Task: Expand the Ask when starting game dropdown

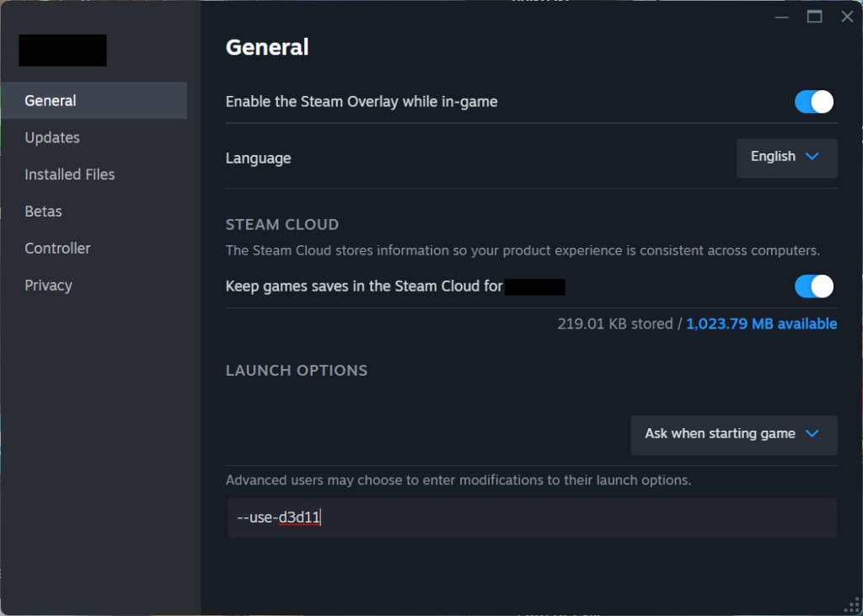Action: click(733, 435)
